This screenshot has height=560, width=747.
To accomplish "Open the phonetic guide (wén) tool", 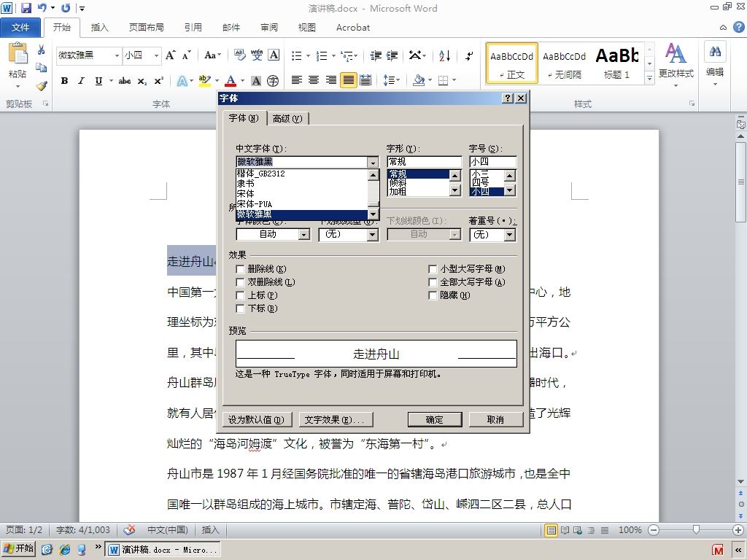I will [257, 55].
